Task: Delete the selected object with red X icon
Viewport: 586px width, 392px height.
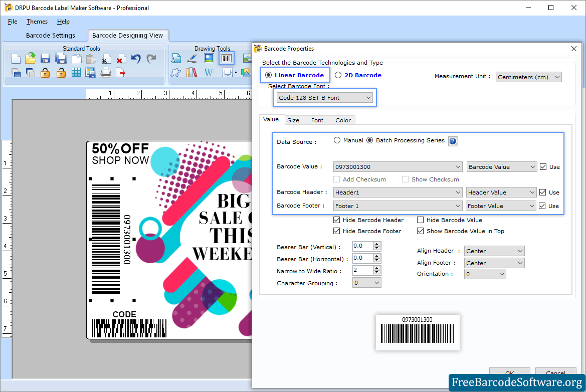Action: 121,59
